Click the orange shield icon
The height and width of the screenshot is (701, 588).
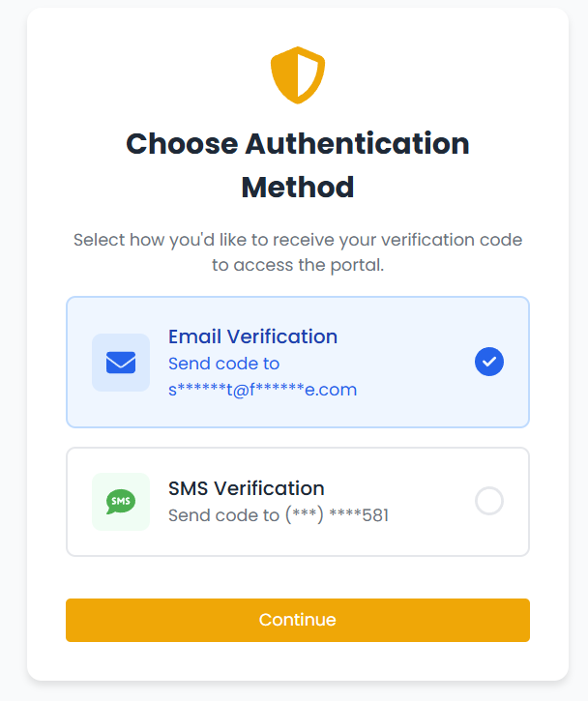[x=298, y=76]
